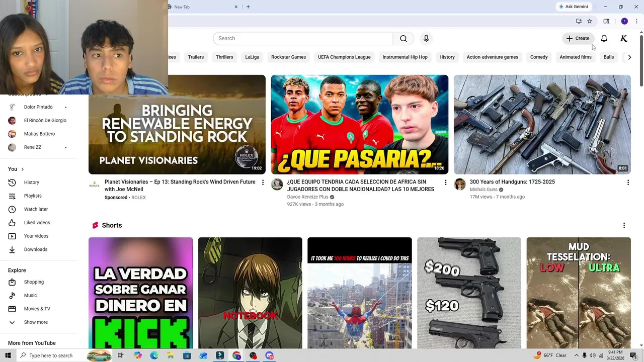Open Chrome three-dot menu

tap(636, 21)
